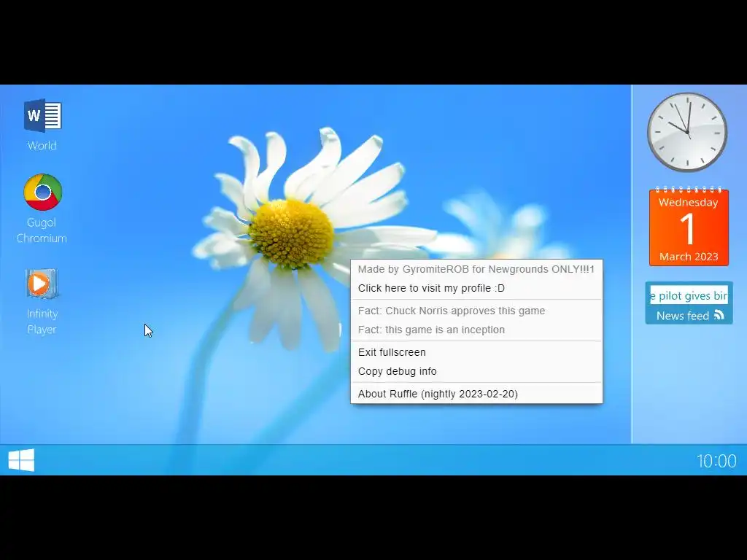Screen dimensions: 747x560
Task: Click the 'Infinity Player' label text
Action: (42, 322)
